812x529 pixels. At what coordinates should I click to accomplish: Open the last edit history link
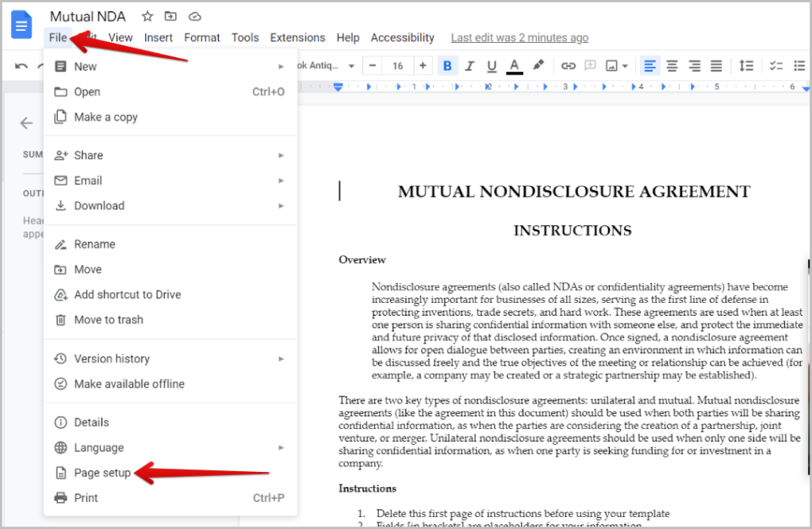(519, 38)
